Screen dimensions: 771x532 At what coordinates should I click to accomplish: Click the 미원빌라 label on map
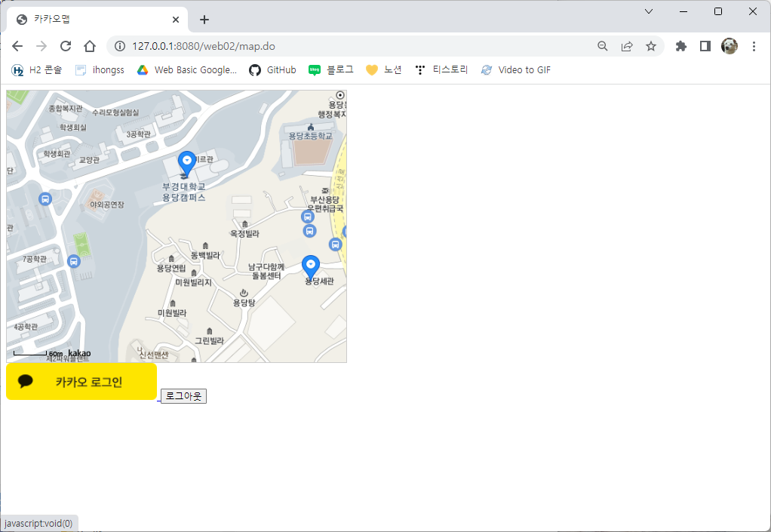click(172, 312)
